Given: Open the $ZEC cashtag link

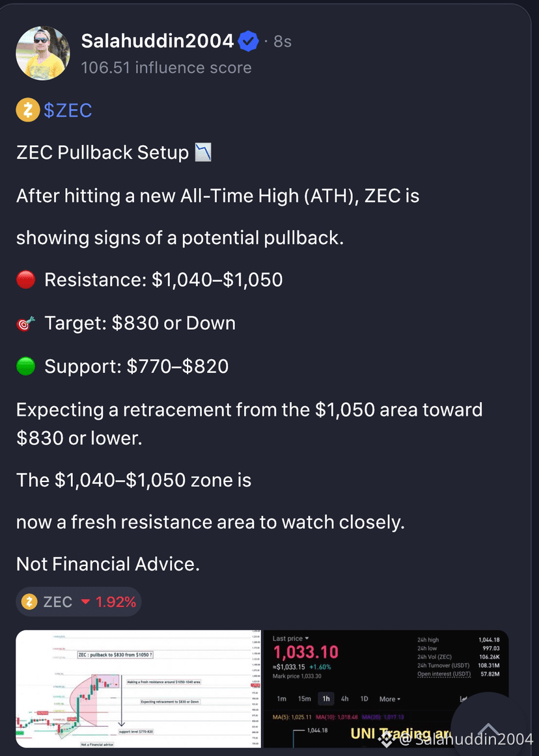Looking at the screenshot, I should tap(68, 111).
